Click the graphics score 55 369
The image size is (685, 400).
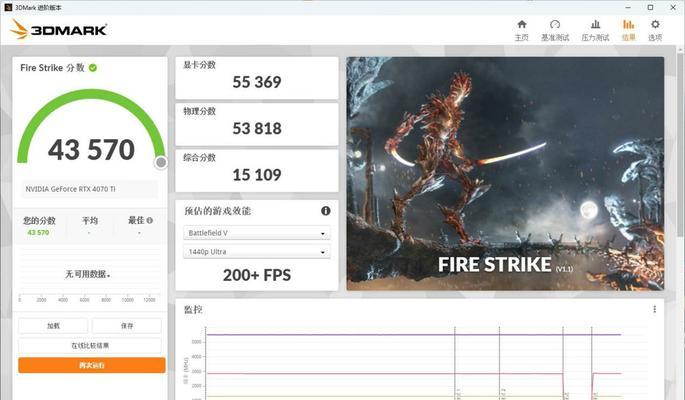point(257,82)
